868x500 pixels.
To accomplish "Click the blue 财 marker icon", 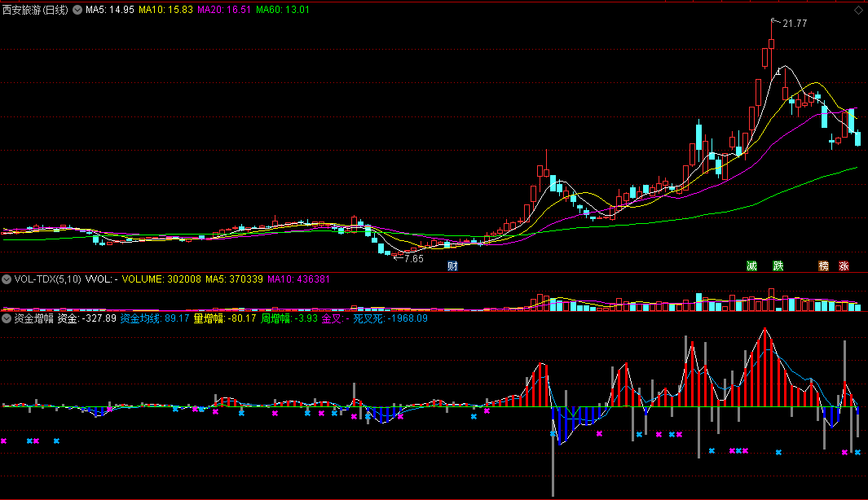I will 453,266.
